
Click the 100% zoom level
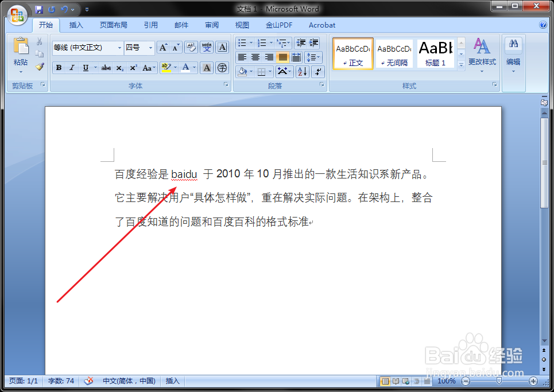coord(447,381)
